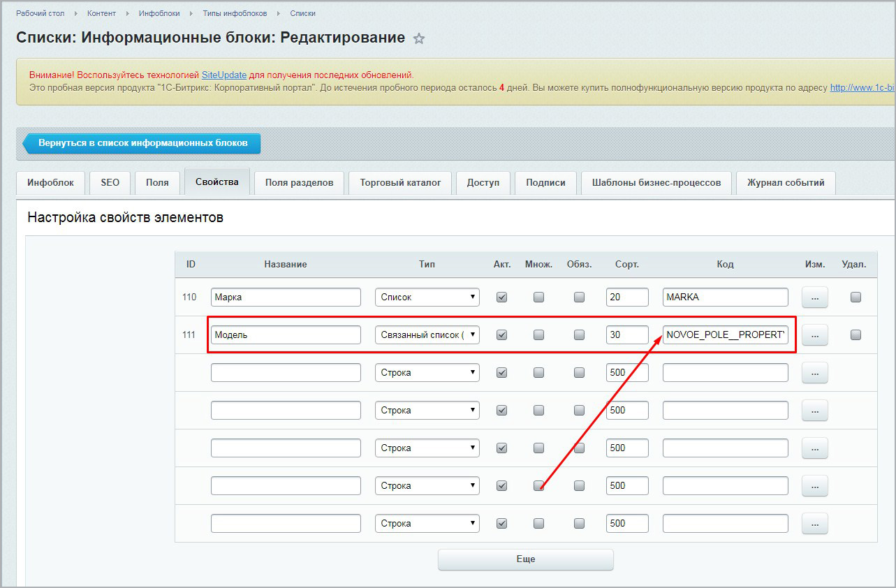896x588 pixels.
Task: Enable multiple values for Модель
Action: click(538, 335)
